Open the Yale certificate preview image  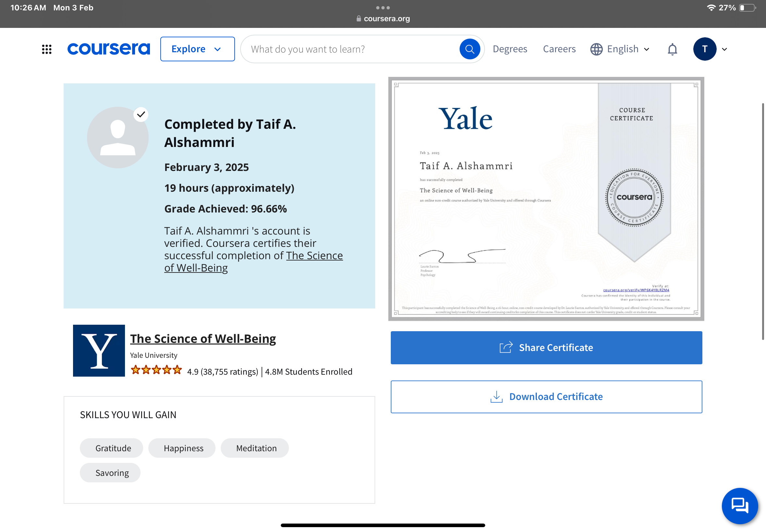546,199
